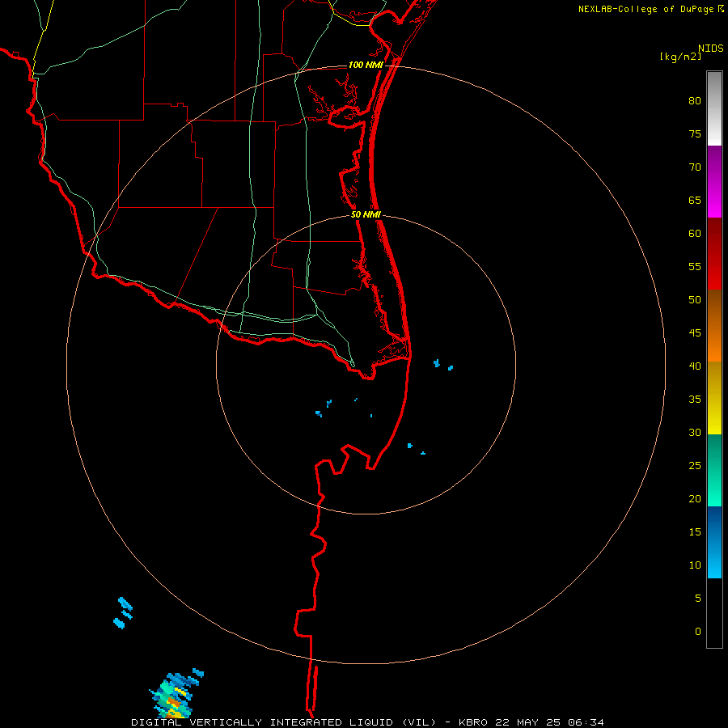The height and width of the screenshot is (728, 728).
Task: Click the scale value 20
Action: click(x=695, y=498)
